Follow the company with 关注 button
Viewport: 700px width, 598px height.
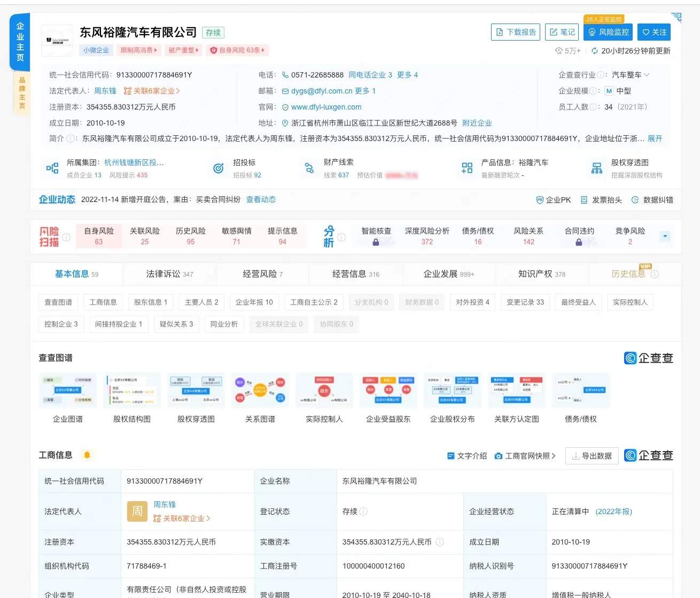[x=654, y=32]
